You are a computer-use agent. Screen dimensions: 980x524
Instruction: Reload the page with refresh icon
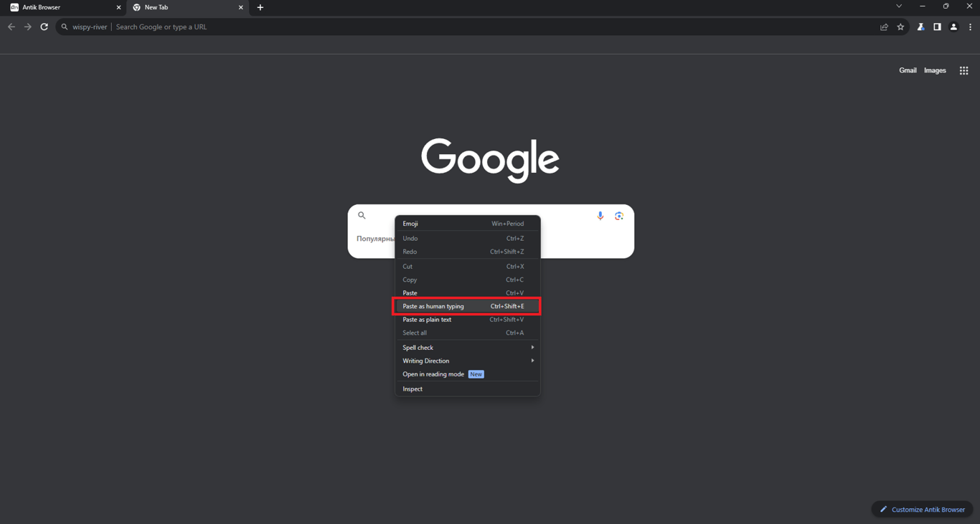(44, 27)
